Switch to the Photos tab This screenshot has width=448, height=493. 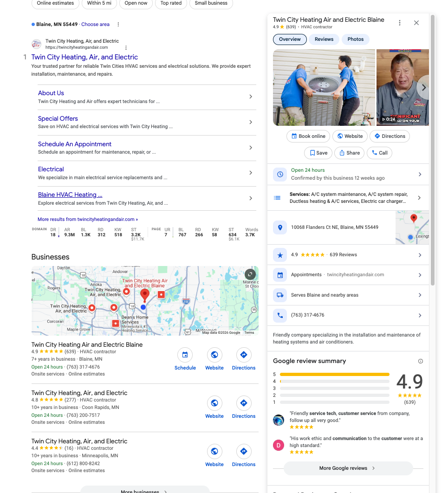(356, 39)
